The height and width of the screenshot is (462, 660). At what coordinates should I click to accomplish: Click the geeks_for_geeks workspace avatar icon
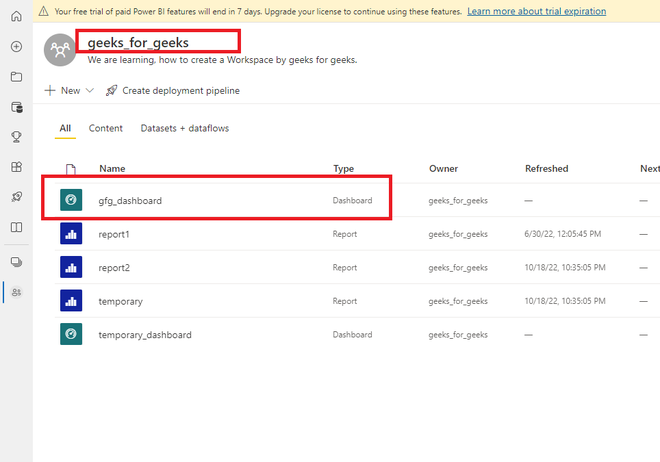point(62,52)
